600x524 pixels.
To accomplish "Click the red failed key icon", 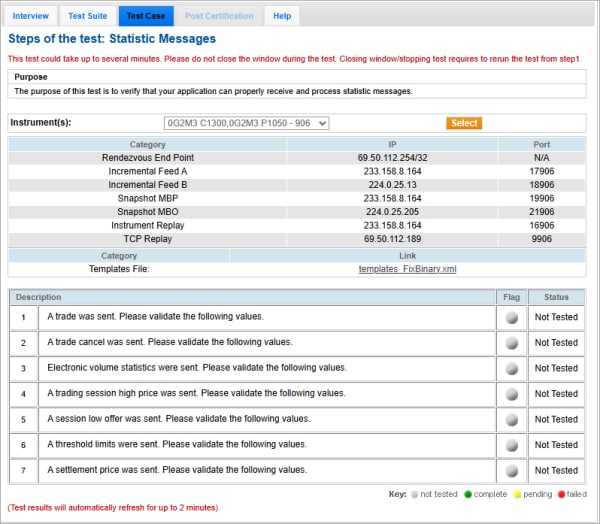I will coord(564,494).
